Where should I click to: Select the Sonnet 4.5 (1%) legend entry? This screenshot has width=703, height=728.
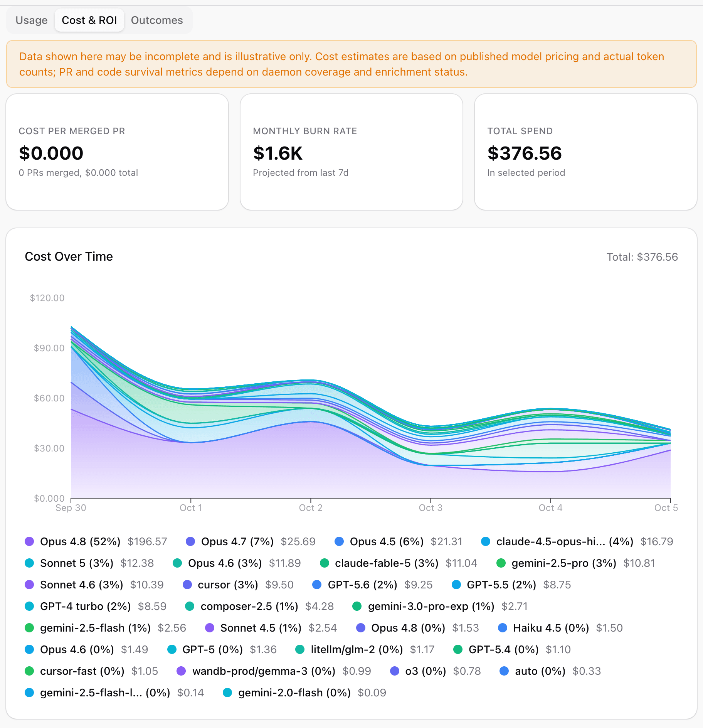click(x=271, y=628)
